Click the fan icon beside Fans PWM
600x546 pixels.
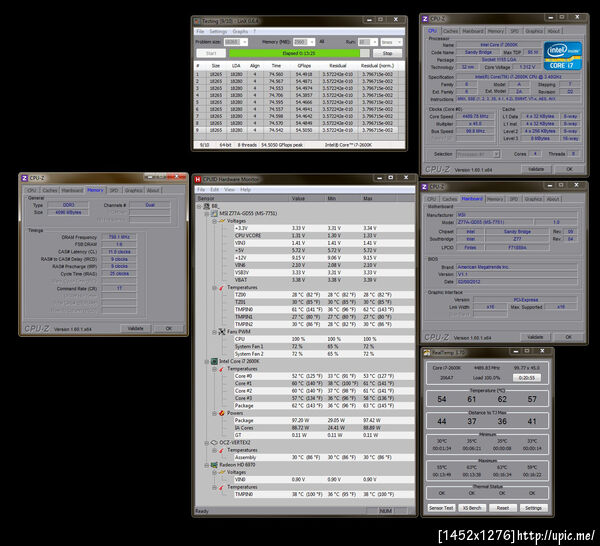pos(222,332)
